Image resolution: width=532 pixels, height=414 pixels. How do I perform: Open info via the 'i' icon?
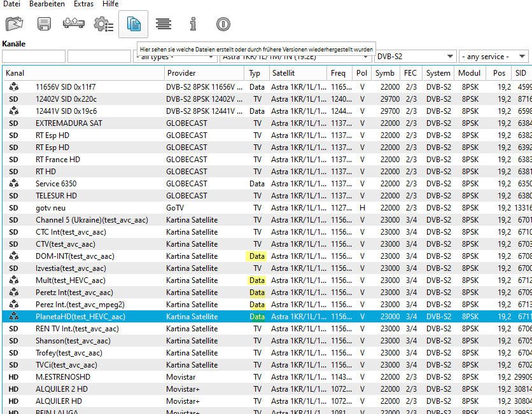point(193,24)
